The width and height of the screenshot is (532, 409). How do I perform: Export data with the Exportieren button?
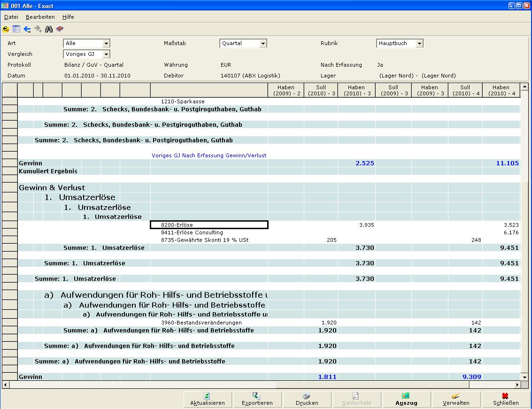click(257, 399)
